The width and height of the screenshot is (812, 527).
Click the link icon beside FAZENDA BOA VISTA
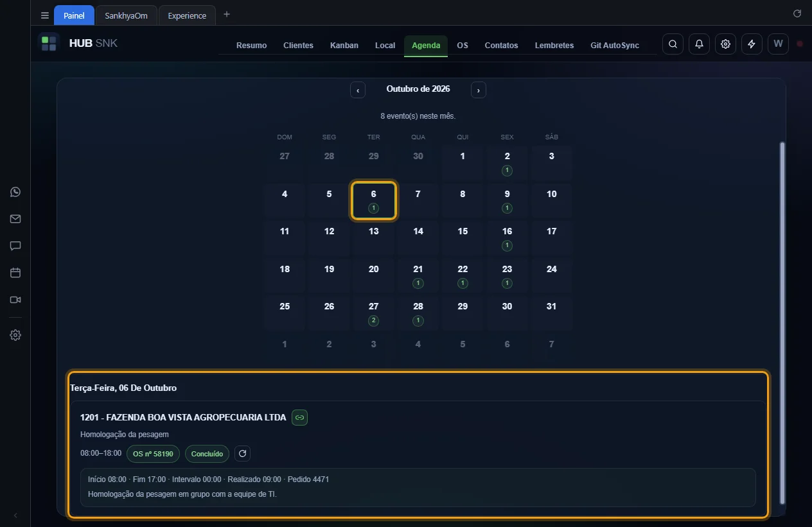click(299, 417)
